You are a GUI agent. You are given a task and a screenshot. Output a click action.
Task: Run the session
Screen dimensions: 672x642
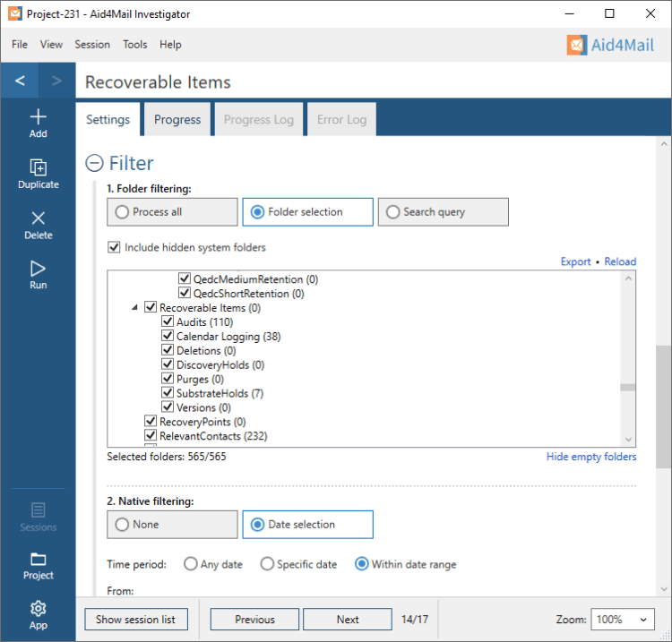tap(39, 275)
